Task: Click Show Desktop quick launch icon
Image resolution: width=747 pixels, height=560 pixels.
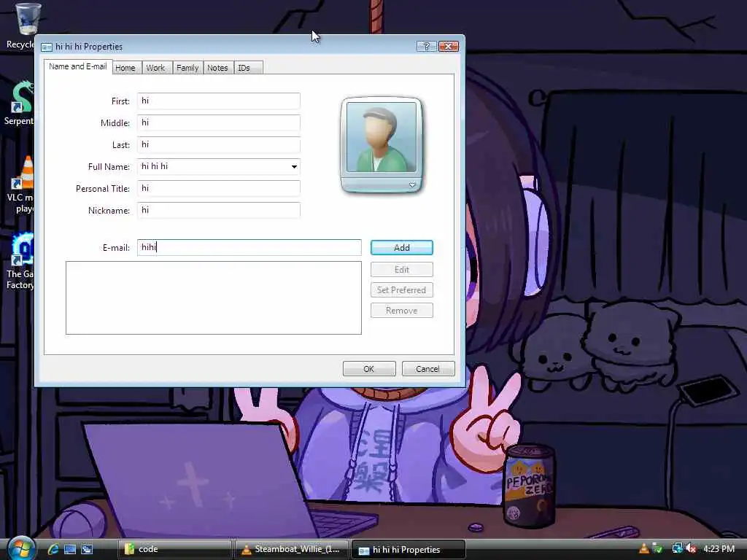Action: coord(70,549)
